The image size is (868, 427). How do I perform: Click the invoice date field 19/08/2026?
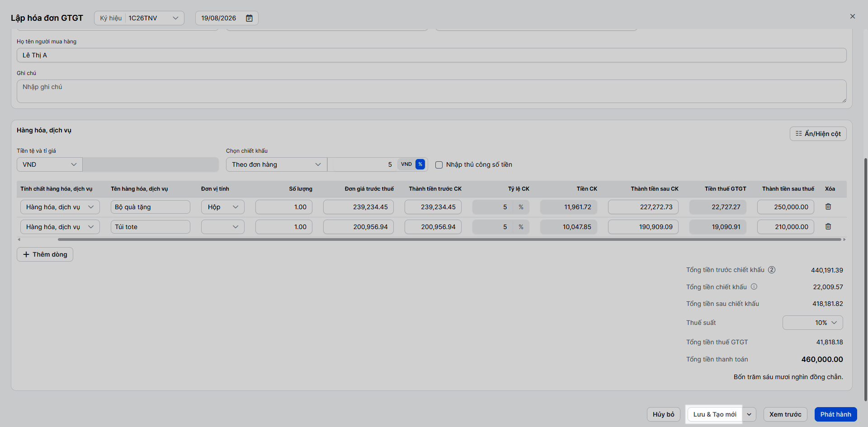(x=227, y=18)
